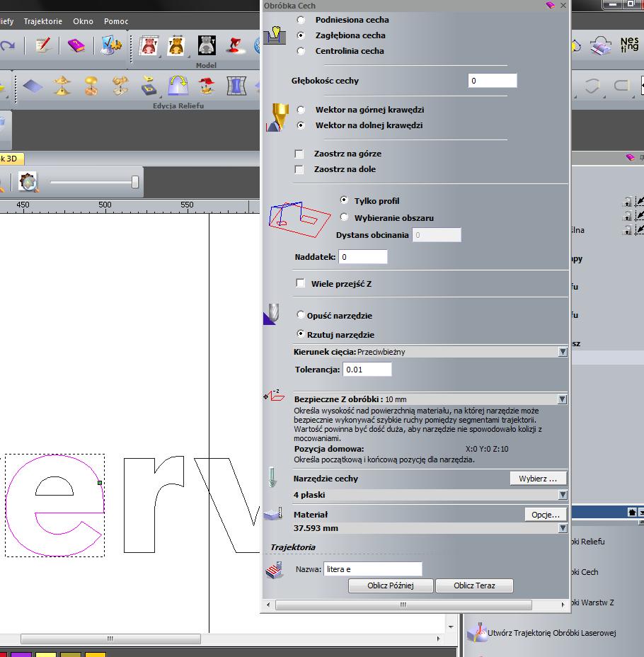This screenshot has height=657, width=644.
Task: Close the Obróbka Cech panel
Action: (563, 6)
